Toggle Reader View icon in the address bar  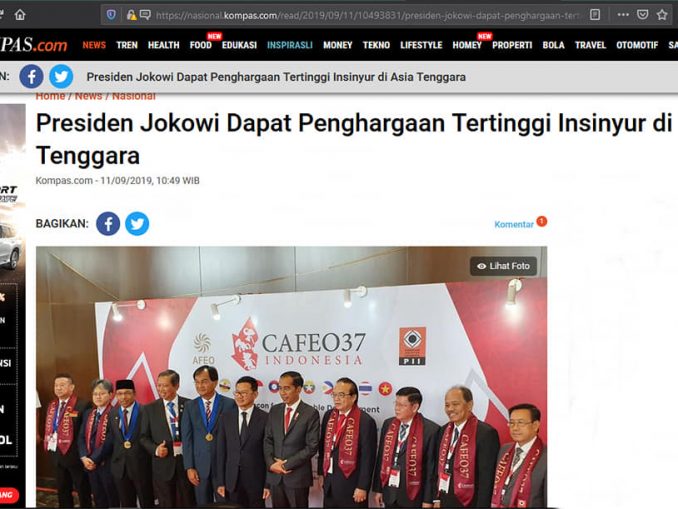pos(595,15)
